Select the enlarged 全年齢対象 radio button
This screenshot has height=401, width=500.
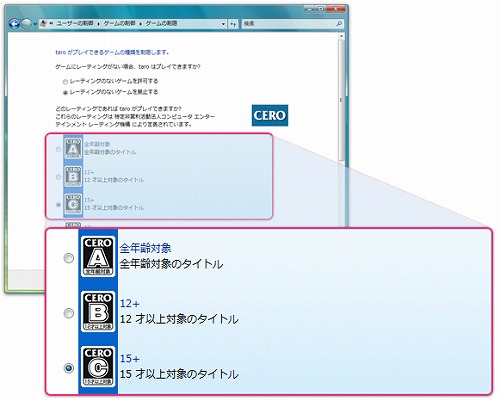click(x=69, y=258)
